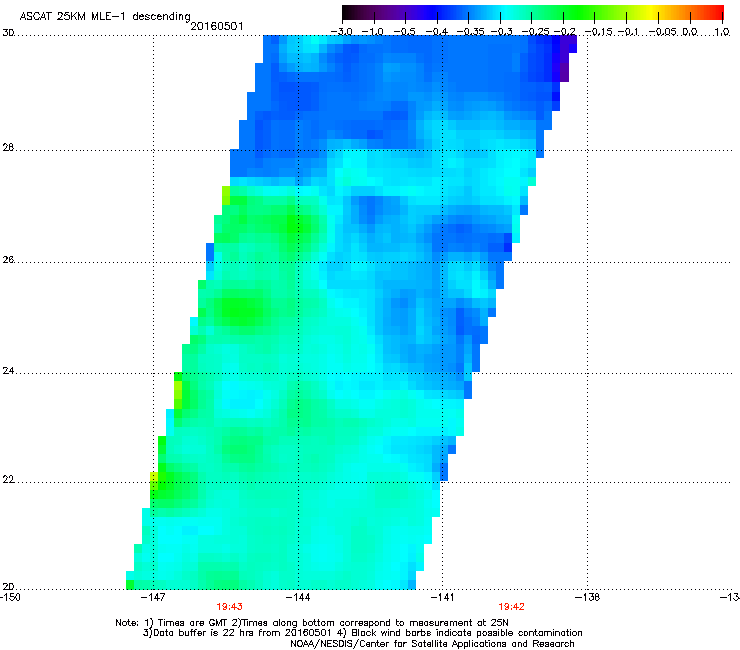740x650 pixels.
Task: Click the -0.15 color scale label
Action: [x=599, y=32]
